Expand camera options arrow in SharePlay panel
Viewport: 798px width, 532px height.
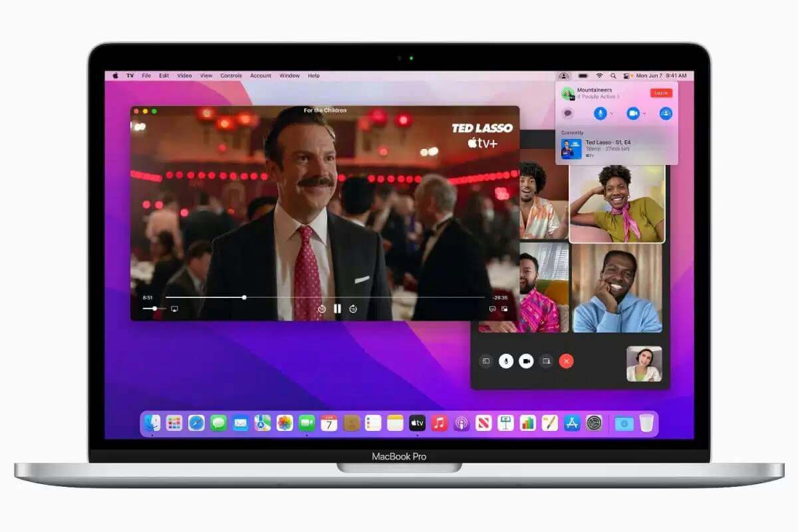pyautogui.click(x=644, y=114)
